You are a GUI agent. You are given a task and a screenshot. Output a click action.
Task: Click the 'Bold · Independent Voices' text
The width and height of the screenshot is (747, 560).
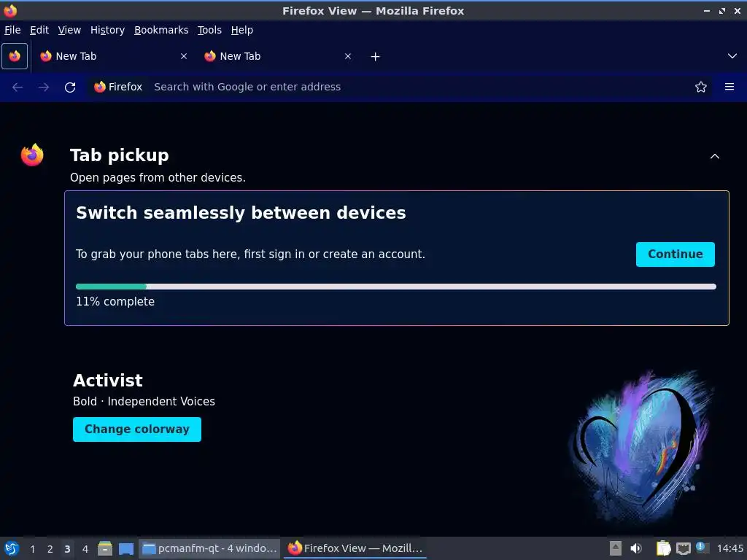[x=144, y=402]
